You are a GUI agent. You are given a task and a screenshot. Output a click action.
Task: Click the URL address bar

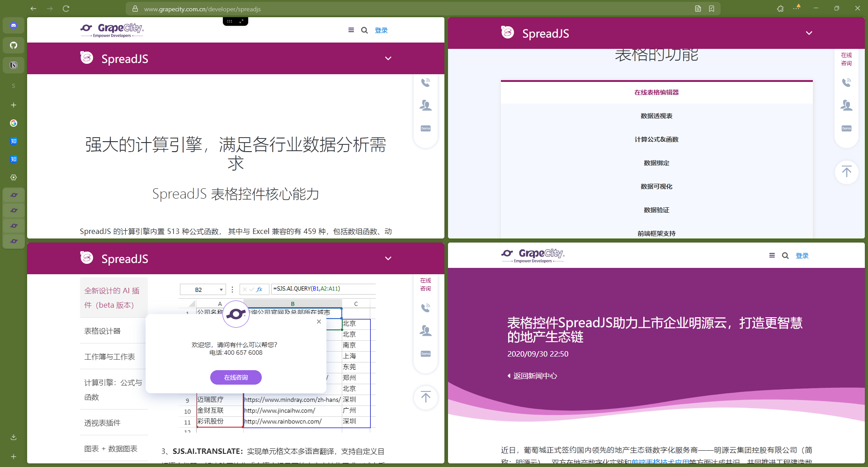coord(407,9)
